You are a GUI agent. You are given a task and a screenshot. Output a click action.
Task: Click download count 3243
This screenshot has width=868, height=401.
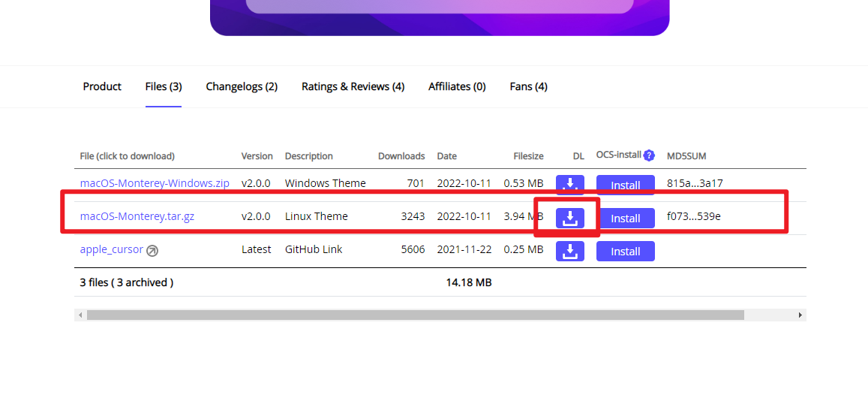pos(413,216)
